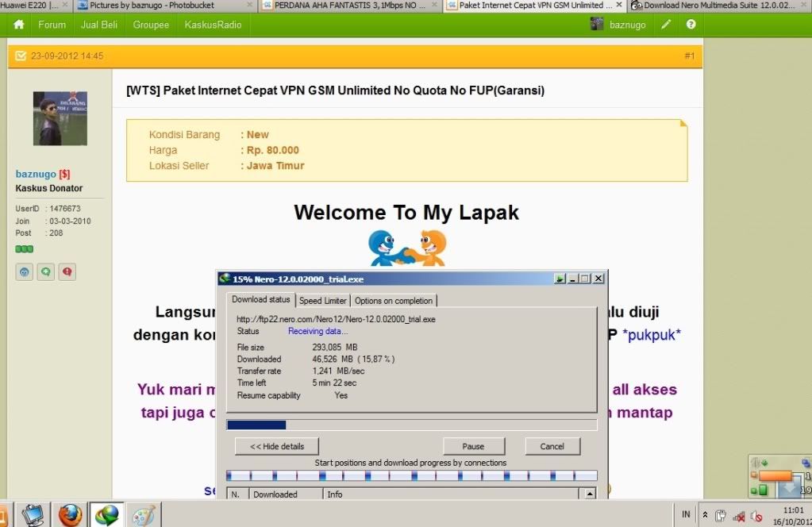
Task: Close the Pictures by baznugo tab
Action: pyautogui.click(x=249, y=5)
